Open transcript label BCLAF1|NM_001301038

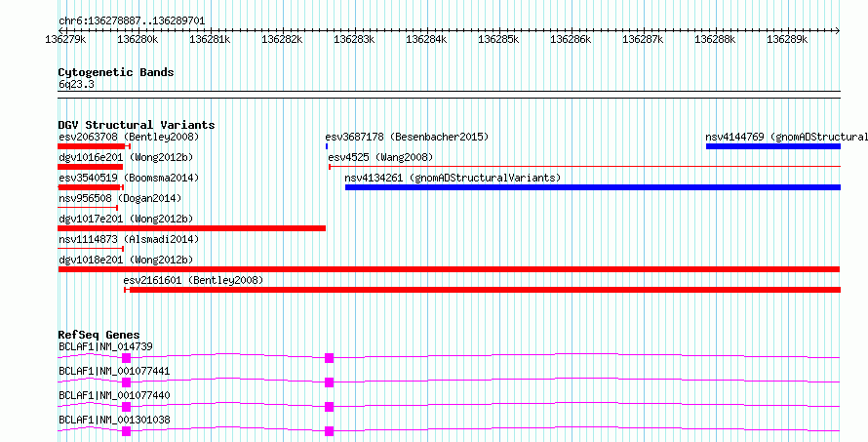(114, 420)
